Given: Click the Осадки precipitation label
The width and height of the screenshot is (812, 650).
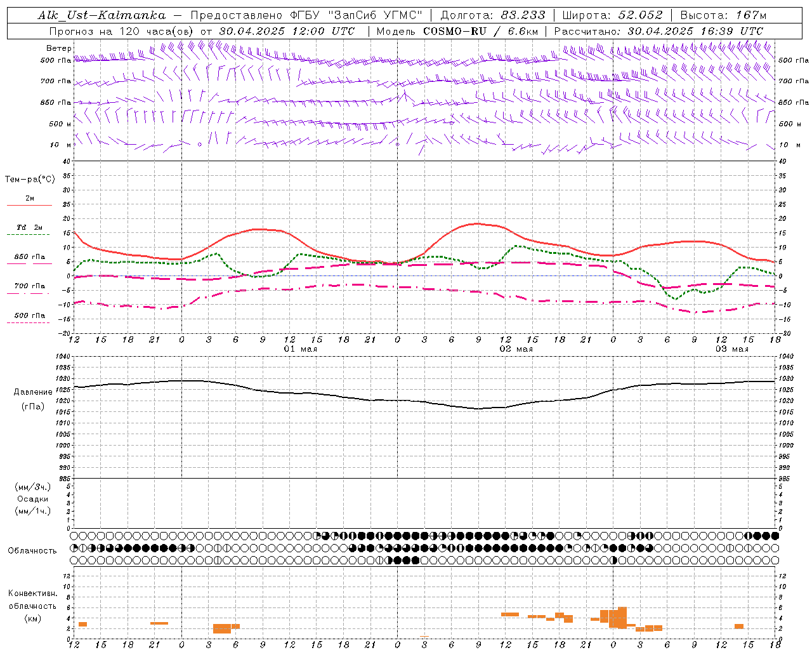Looking at the screenshot, I should tap(33, 499).
